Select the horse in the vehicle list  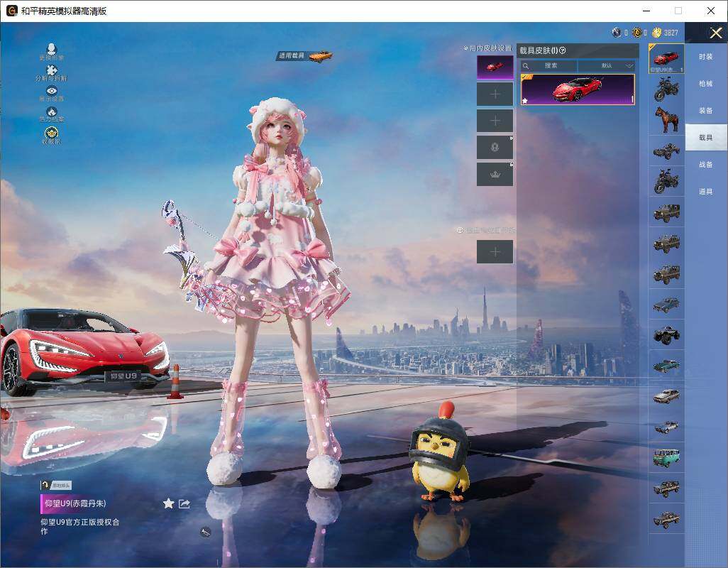(x=666, y=119)
